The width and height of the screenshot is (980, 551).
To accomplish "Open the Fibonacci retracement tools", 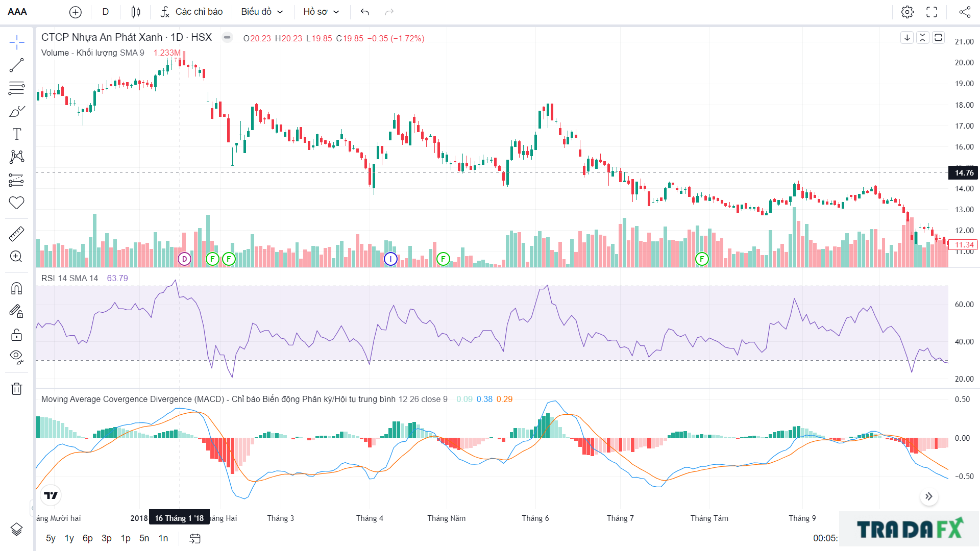I will 17,88.
